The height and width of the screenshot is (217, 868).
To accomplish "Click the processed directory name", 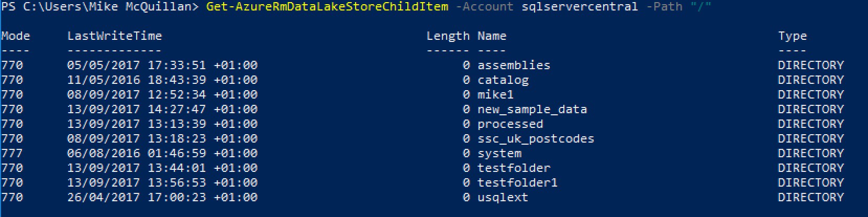I will [x=510, y=124].
